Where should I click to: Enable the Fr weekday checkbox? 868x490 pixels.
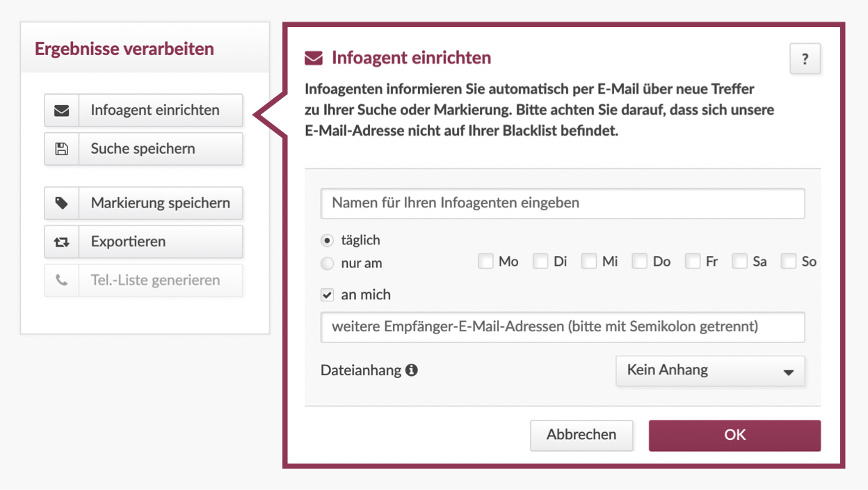pos(693,261)
